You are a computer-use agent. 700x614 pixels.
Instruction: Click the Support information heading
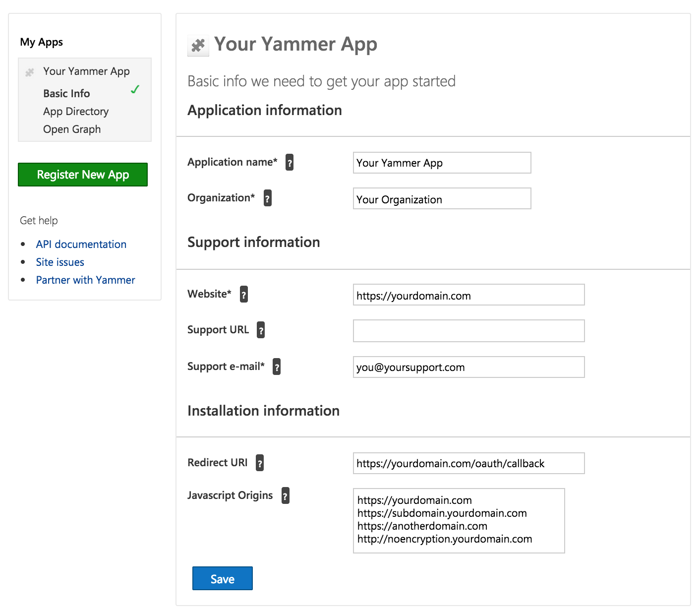click(x=254, y=242)
